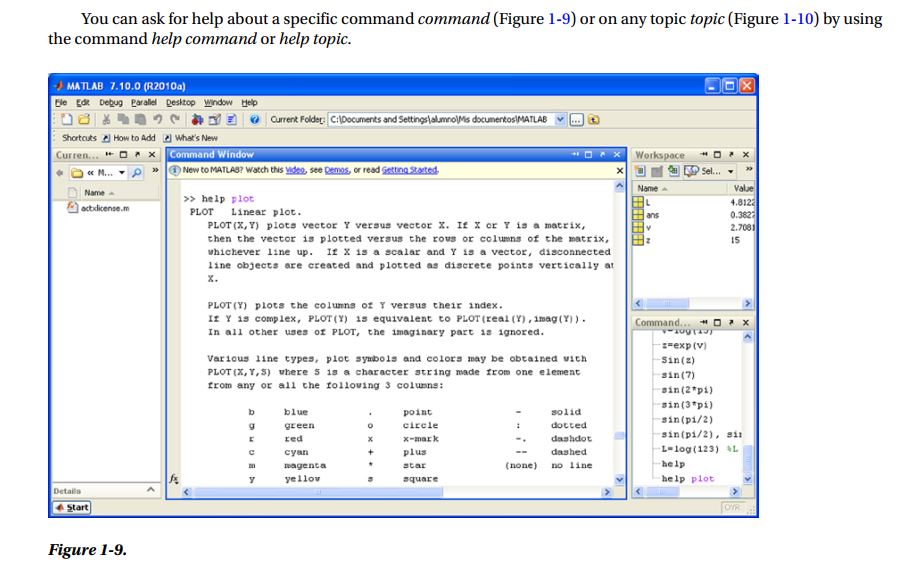
Task: Expand the Details panel chevron
Action: 151,490
